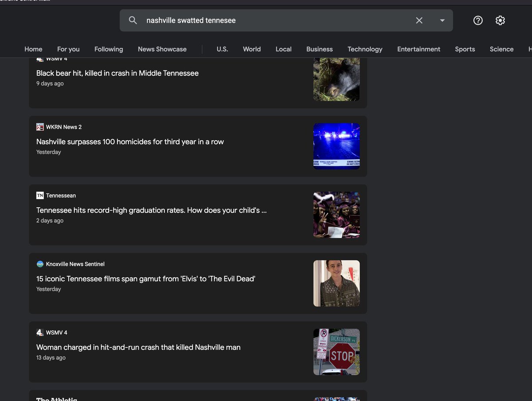Open the News Showcase tab
Image resolution: width=532 pixels, height=401 pixels.
[162, 49]
